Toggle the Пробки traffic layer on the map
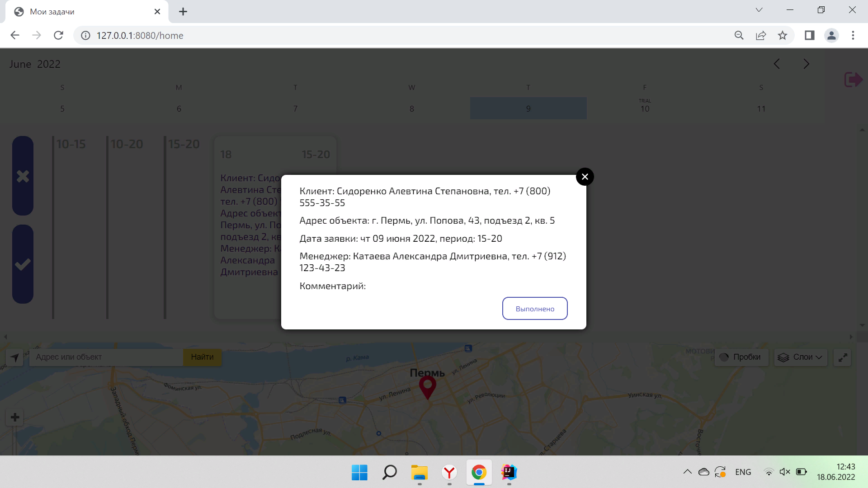 741,357
